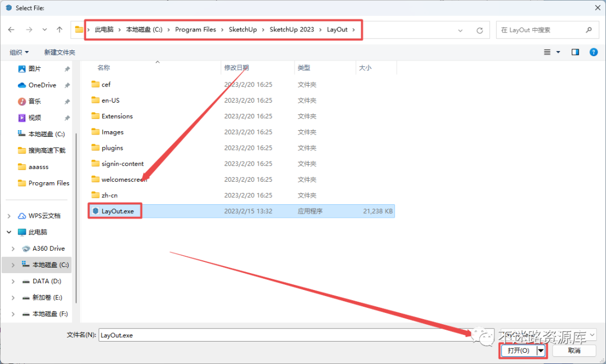Click 打开(O) to open file
Image resolution: width=606 pixels, height=364 pixels.
518,351
